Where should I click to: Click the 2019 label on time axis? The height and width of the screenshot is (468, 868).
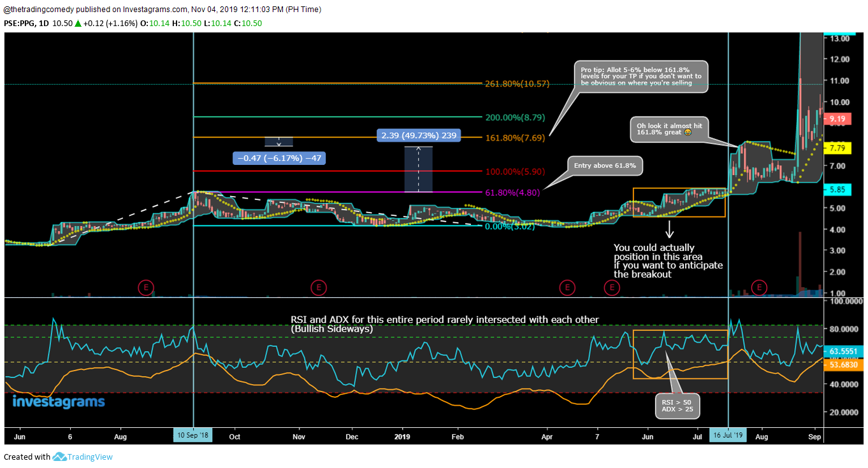pos(402,437)
